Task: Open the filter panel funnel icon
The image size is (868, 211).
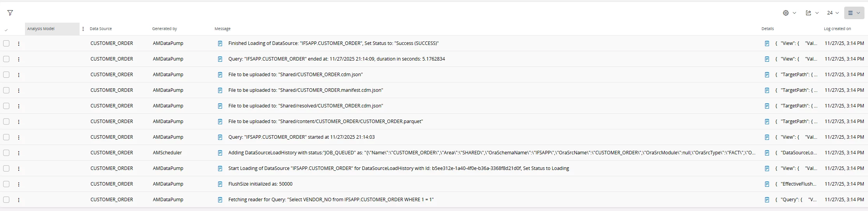Action: coord(10,13)
